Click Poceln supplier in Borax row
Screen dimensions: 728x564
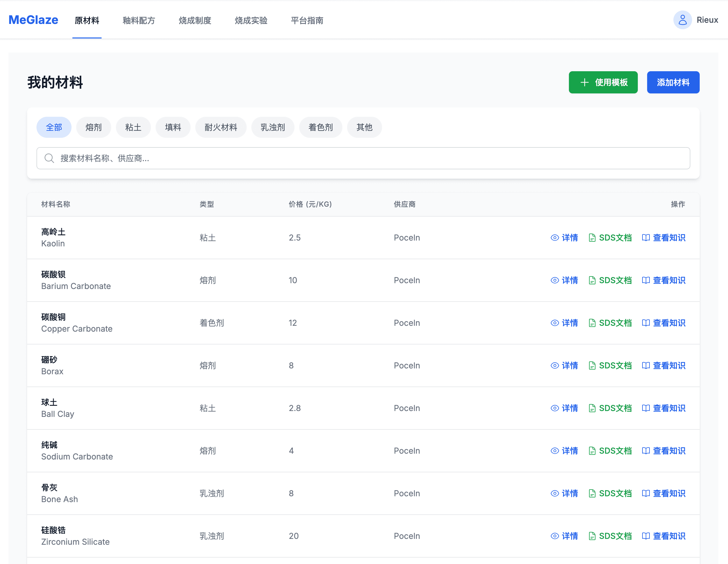pyautogui.click(x=407, y=366)
